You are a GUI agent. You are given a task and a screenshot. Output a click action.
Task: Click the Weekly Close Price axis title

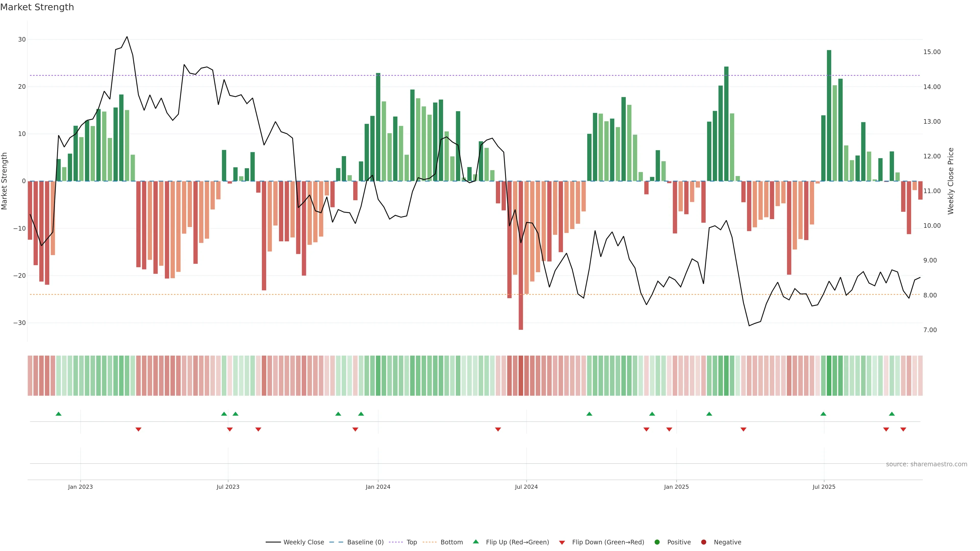point(951,181)
